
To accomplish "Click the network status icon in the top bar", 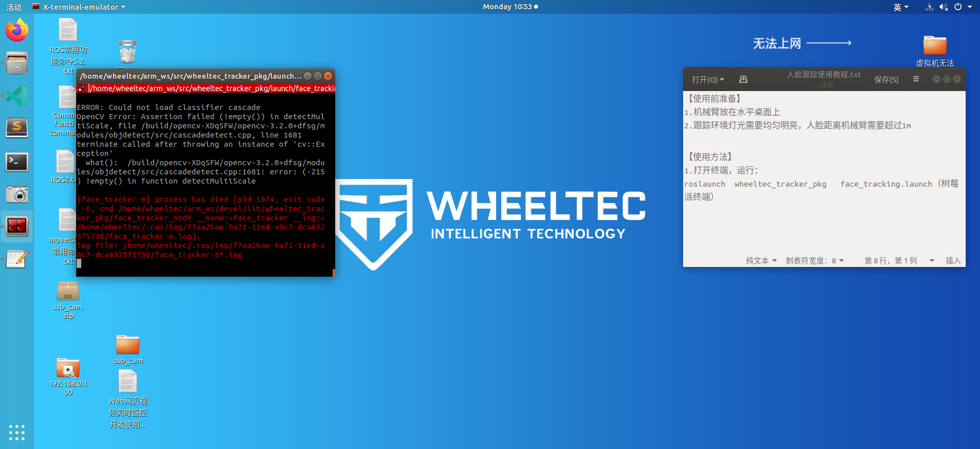I will (x=929, y=7).
